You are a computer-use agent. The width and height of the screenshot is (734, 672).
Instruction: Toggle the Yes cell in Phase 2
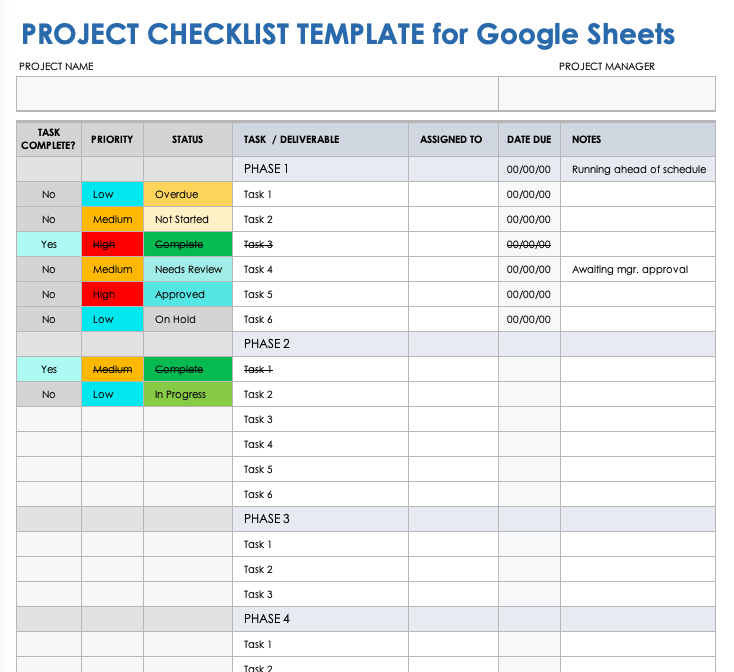click(49, 370)
